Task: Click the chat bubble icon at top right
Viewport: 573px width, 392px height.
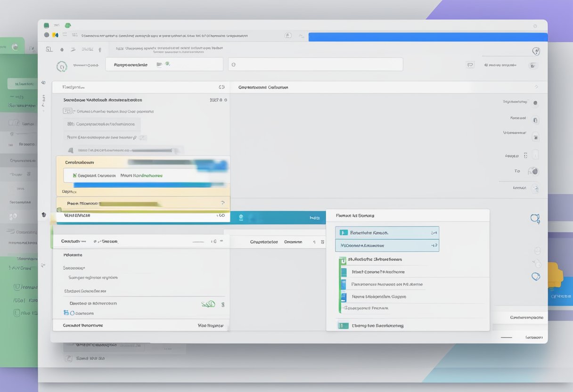Action: (536, 51)
